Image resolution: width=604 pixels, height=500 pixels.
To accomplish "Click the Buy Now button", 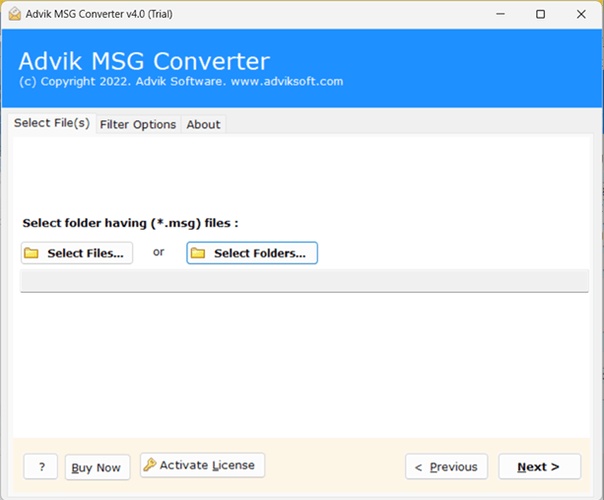I will coord(97,467).
